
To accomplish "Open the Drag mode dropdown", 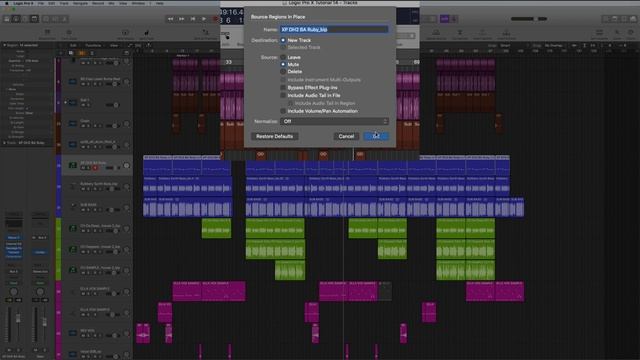I will 556,45.
